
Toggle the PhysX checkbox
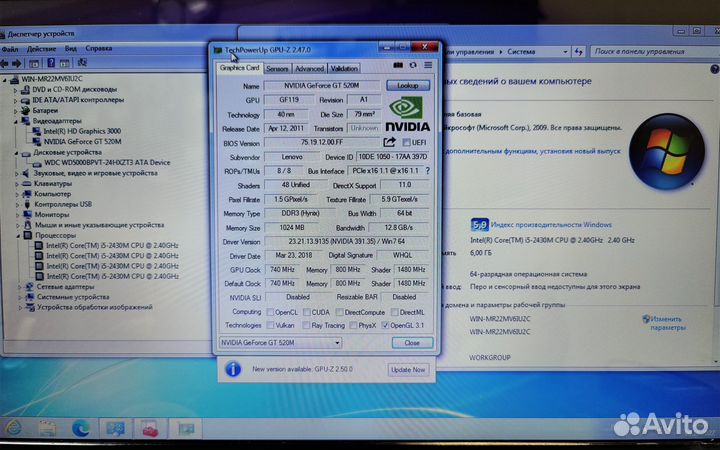coord(353,325)
